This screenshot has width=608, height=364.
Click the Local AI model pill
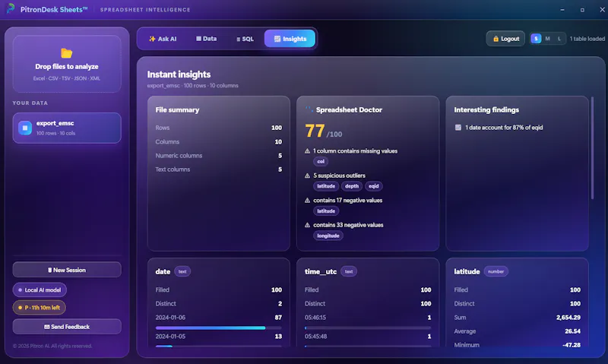click(x=40, y=290)
